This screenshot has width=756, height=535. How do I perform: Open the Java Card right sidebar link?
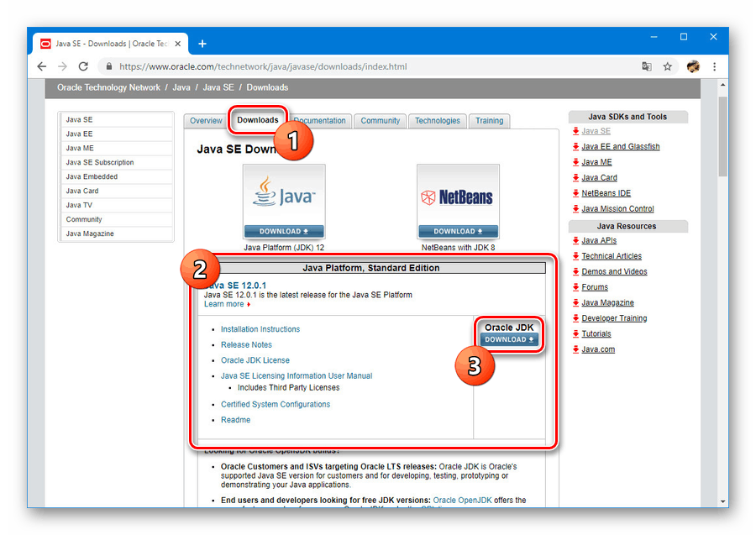click(x=599, y=177)
